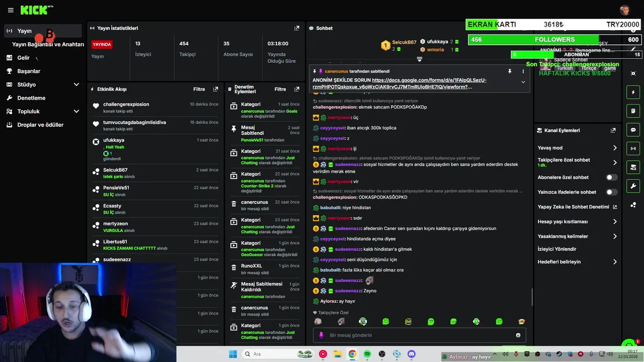Open Discord from the taskbar
This screenshot has height=362, width=644.
(x=412, y=354)
